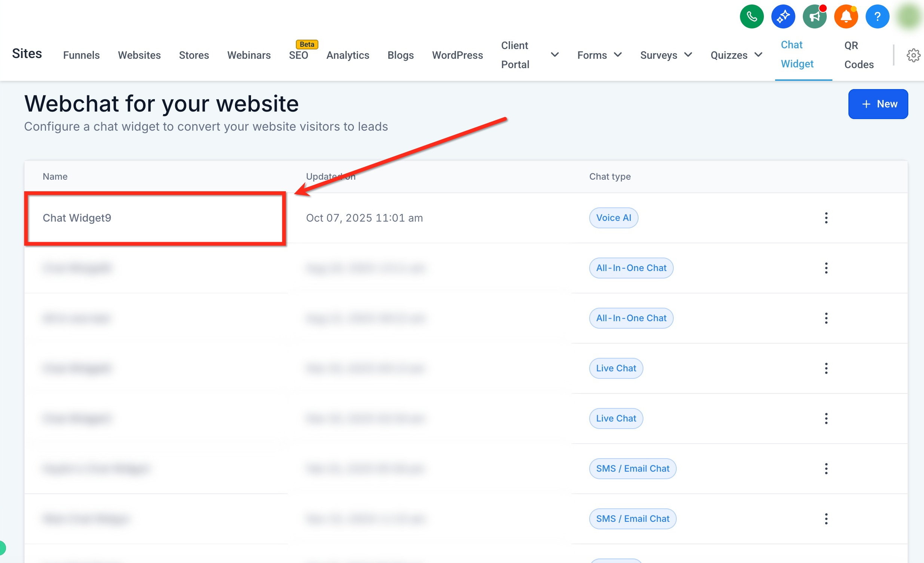
Task: Click the green phone dialer icon
Action: 752,16
